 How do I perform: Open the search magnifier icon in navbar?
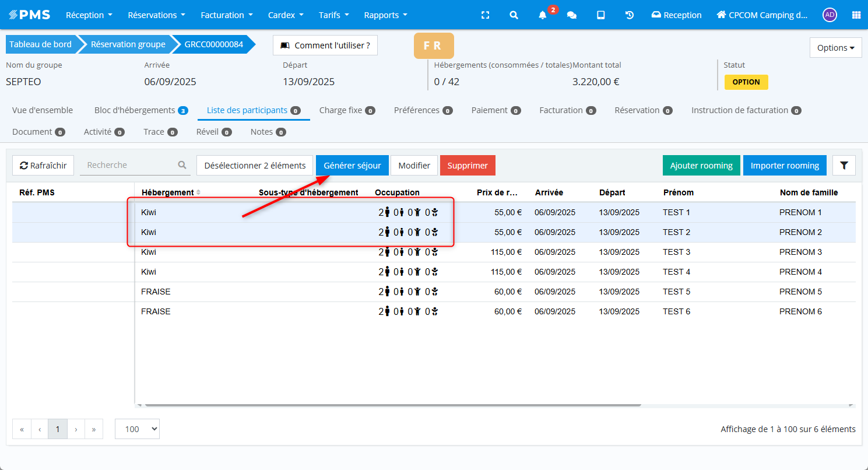(514, 15)
